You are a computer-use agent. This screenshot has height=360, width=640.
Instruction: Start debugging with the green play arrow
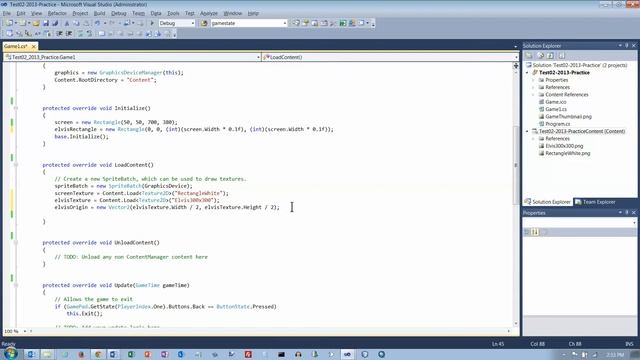tap(152, 23)
